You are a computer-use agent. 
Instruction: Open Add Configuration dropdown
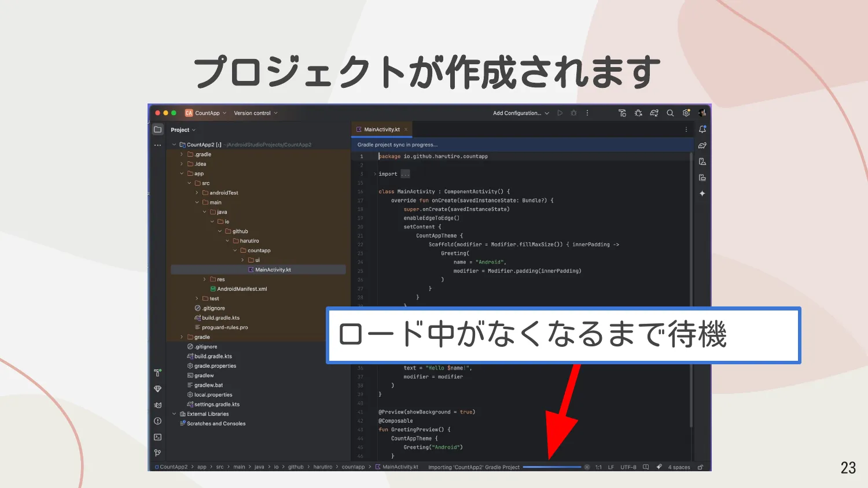pos(520,113)
